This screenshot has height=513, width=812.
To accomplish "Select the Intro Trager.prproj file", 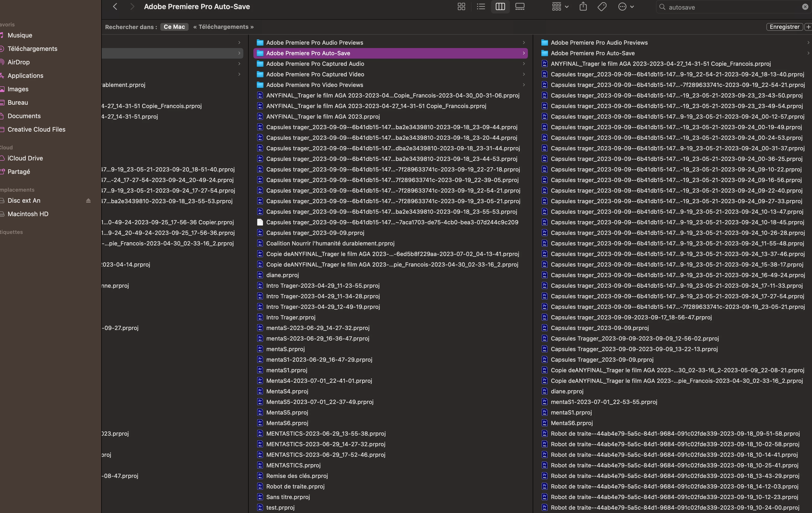I will 290,318.
